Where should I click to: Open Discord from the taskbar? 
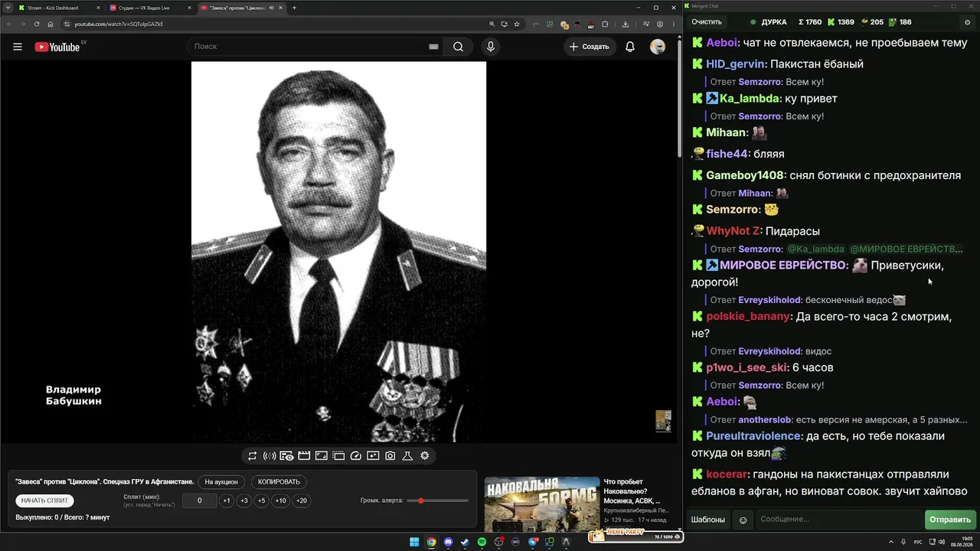click(x=449, y=543)
